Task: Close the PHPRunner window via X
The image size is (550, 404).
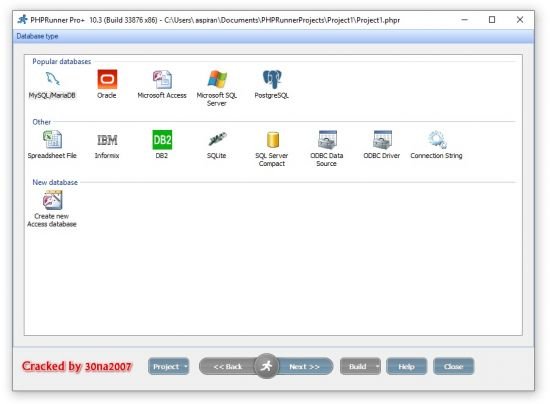Action: click(x=519, y=20)
